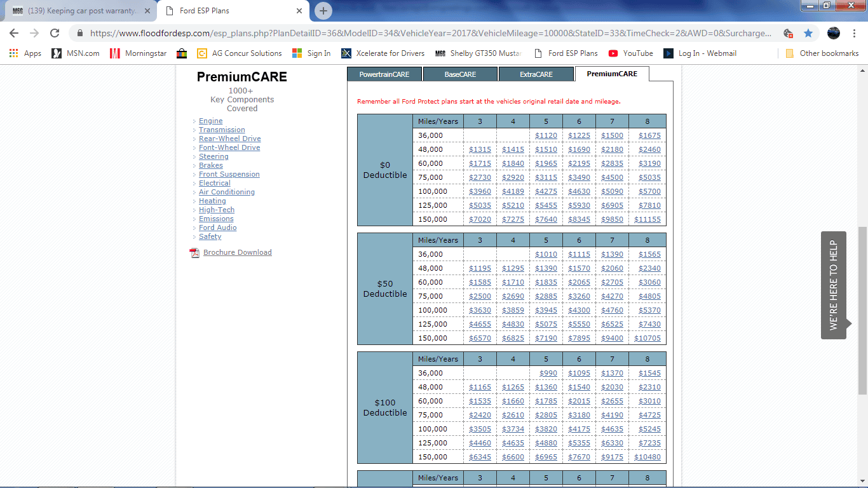Image resolution: width=868 pixels, height=488 pixels.
Task: Open the Ford ESP Plans bookmark
Action: click(x=566, y=53)
